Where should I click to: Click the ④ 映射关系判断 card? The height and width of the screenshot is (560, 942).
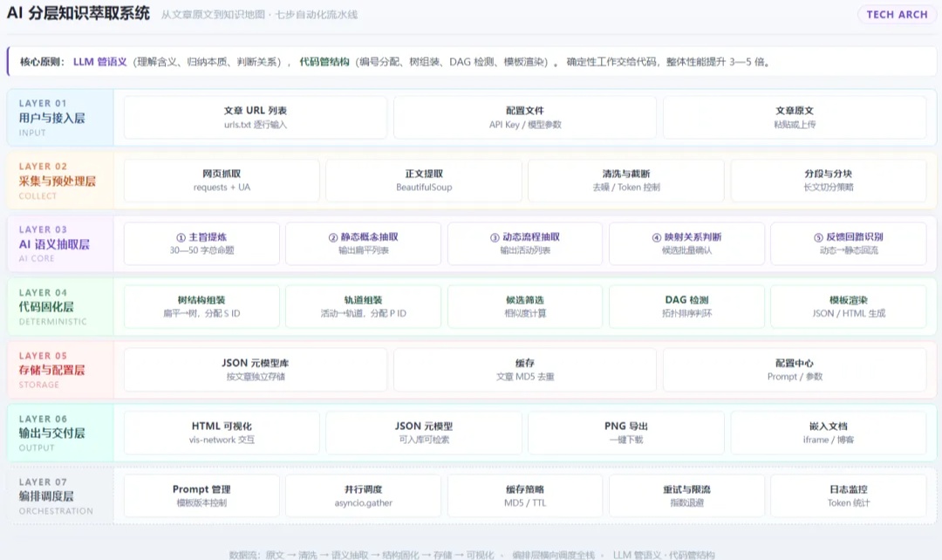pyautogui.click(x=686, y=243)
